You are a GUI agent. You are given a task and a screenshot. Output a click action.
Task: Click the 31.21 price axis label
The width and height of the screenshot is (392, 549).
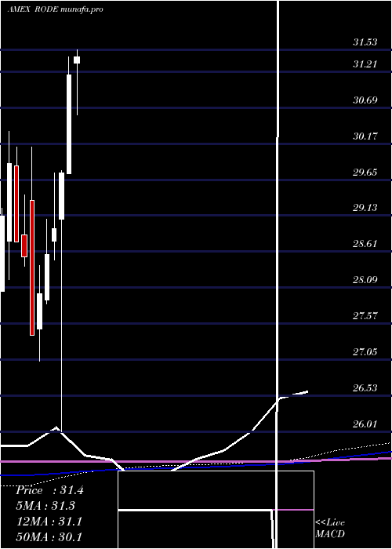pos(365,64)
